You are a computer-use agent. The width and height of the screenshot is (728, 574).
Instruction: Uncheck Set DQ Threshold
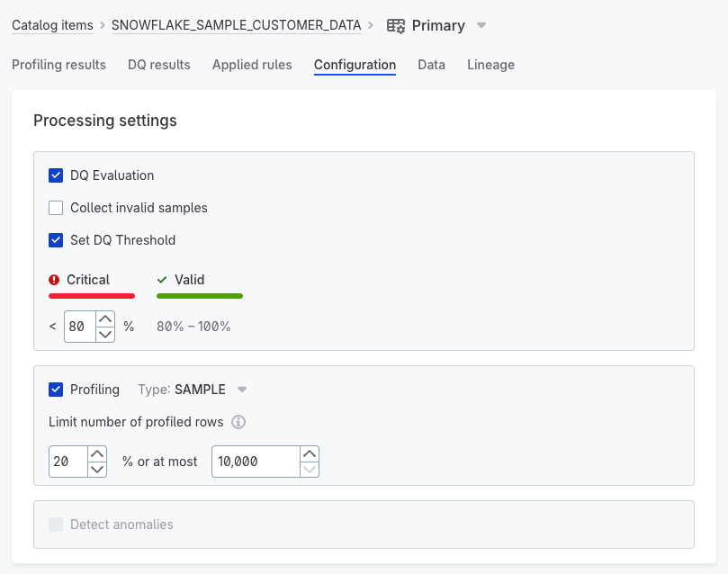[56, 240]
